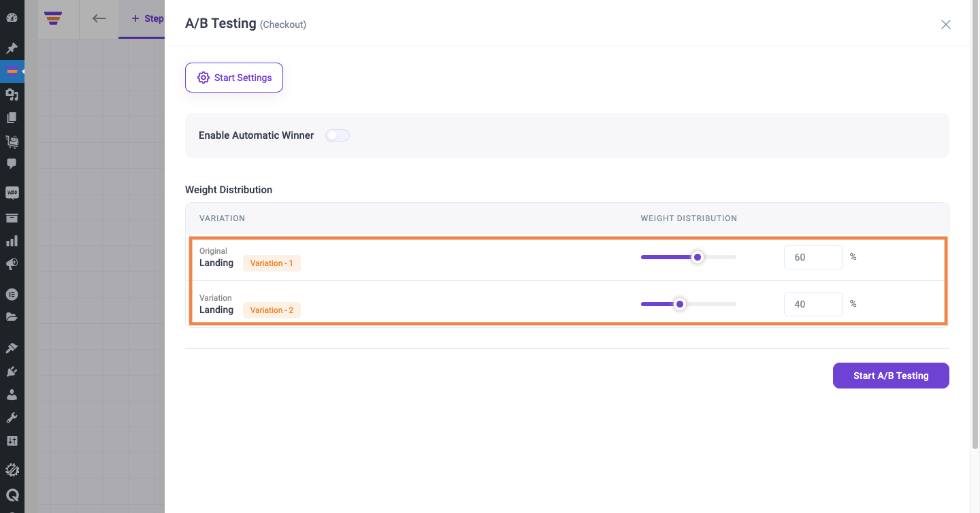This screenshot has height=513, width=980.
Task: Click the Q logo icon in sidebar
Action: pyautogui.click(x=12, y=495)
